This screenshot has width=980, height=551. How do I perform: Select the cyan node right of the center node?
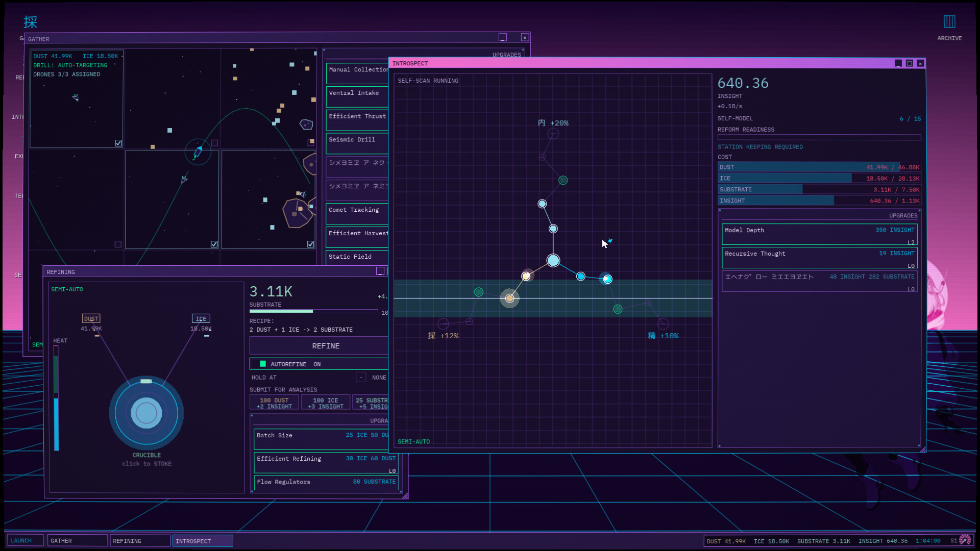tap(581, 277)
